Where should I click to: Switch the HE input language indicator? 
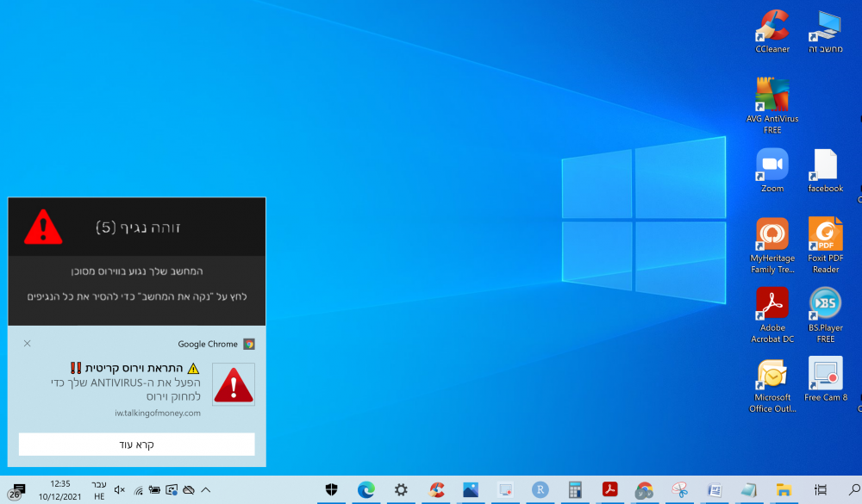pos(99,490)
